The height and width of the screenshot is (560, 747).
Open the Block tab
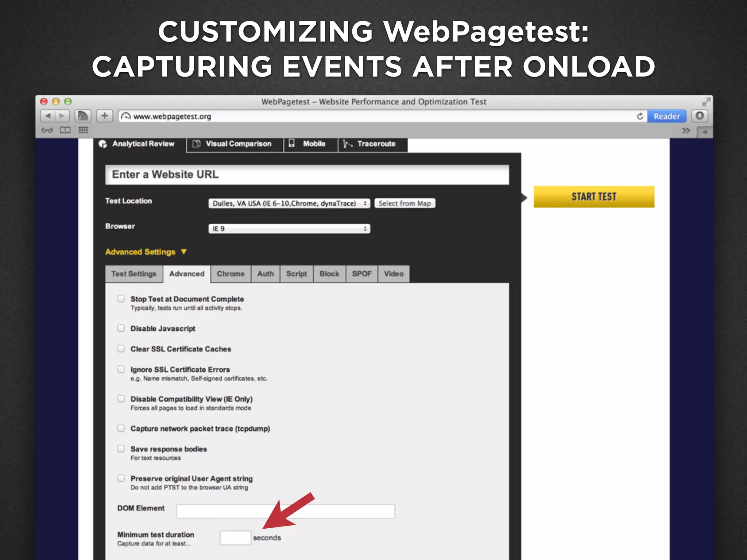tap(329, 274)
